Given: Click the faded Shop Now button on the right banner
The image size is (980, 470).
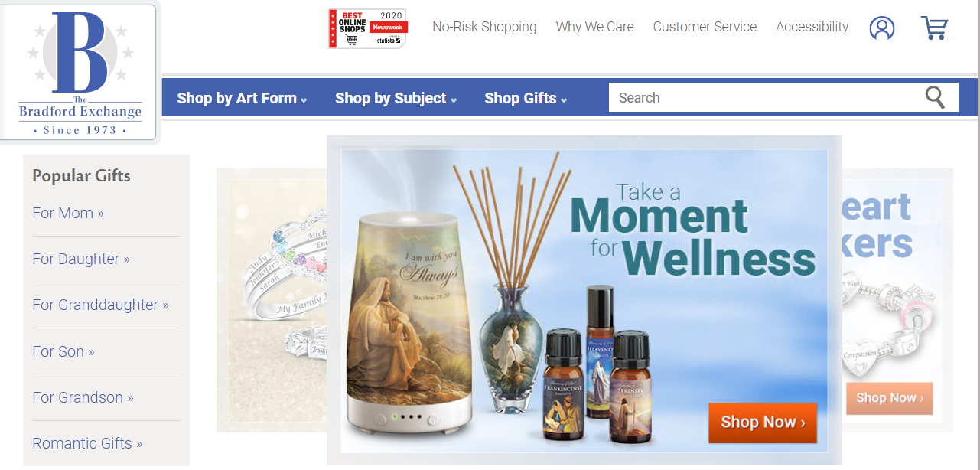Looking at the screenshot, I should pyautogui.click(x=889, y=398).
